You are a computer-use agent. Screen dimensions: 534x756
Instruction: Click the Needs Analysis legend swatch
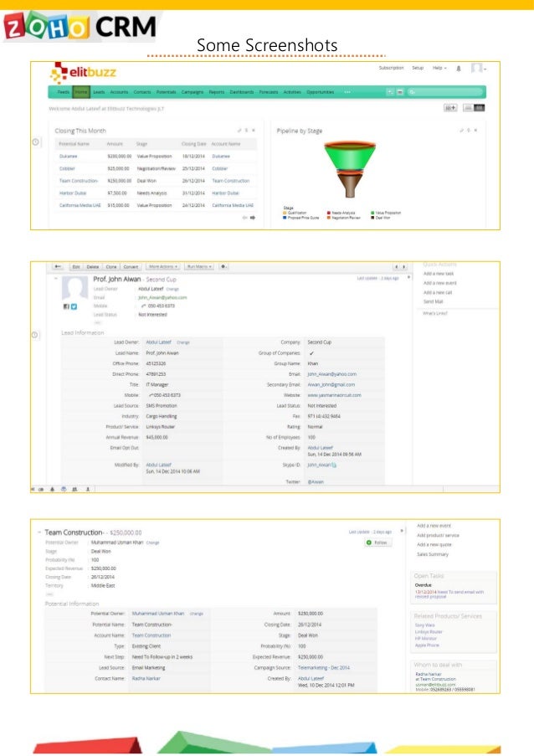click(329, 213)
